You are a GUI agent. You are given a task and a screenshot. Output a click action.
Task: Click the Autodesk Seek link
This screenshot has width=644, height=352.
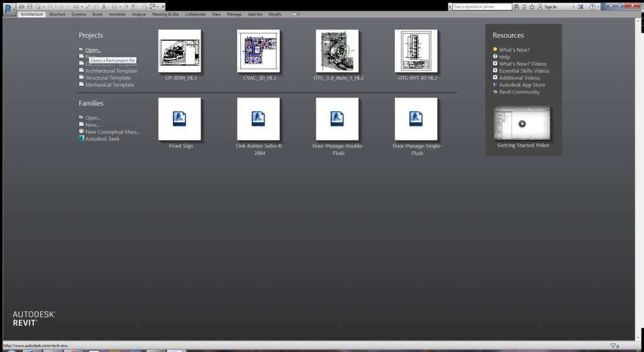point(103,139)
